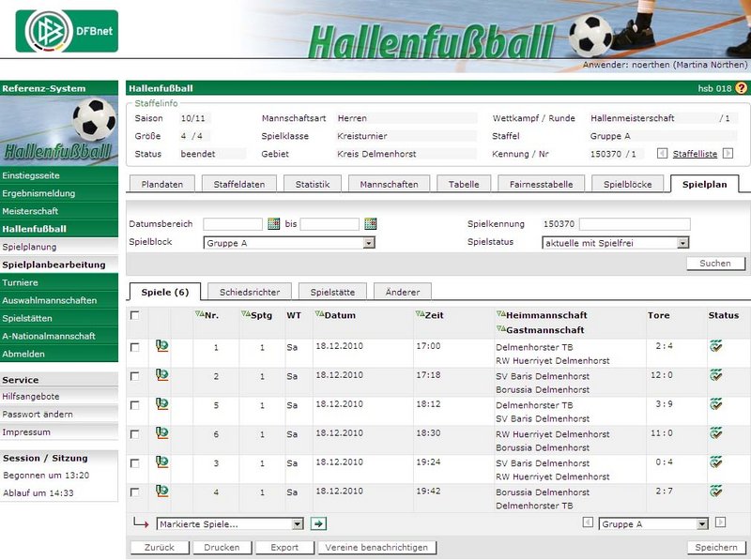Check the box for the 17:18 match
The width and height of the screenshot is (751, 560).
(x=135, y=376)
